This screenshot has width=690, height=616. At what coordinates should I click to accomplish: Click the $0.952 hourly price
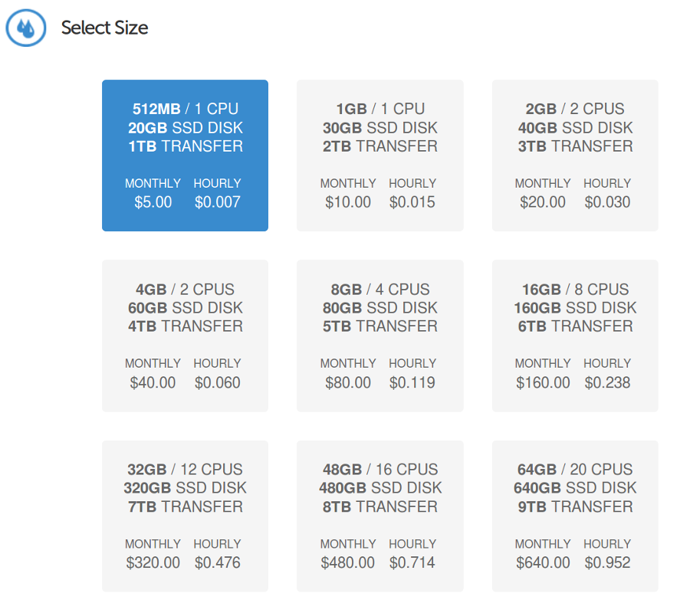607,562
